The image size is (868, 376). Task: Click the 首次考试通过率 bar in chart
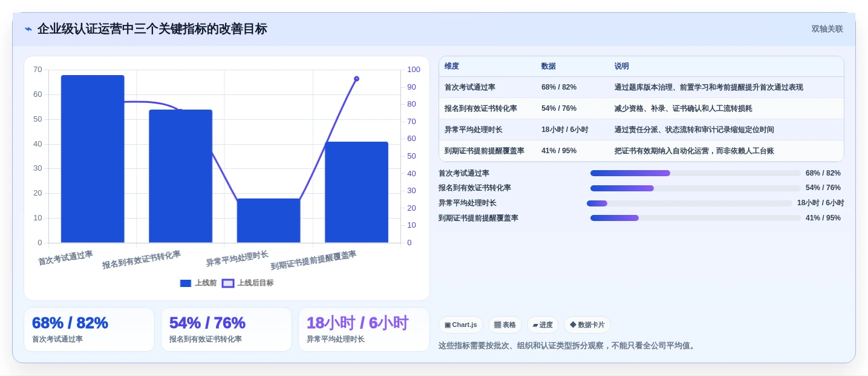[x=93, y=159]
